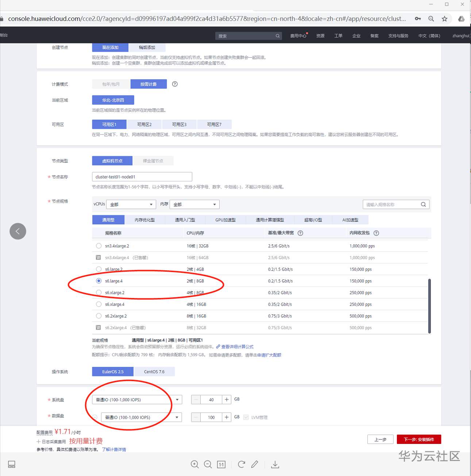Select the 稍后添加 option

[x=147, y=47]
